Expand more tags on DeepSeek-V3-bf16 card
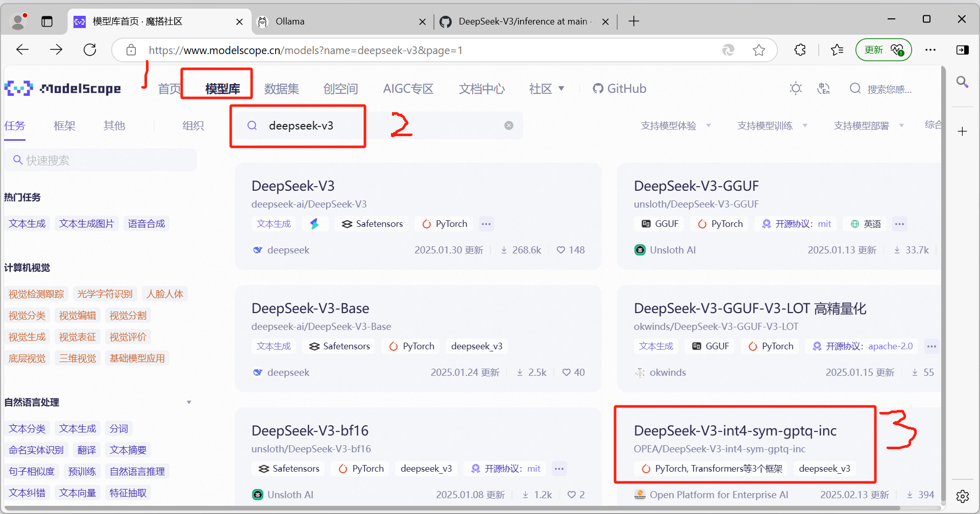The height and width of the screenshot is (514, 980). pos(559,469)
